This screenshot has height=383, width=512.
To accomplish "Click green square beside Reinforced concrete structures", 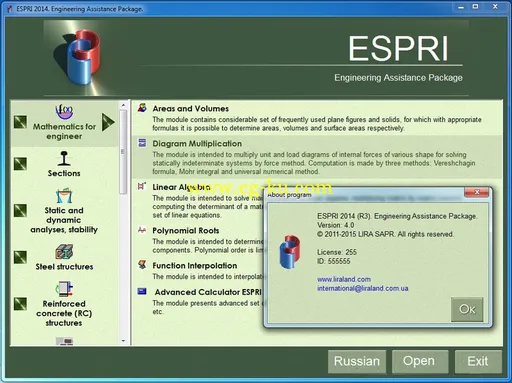I will (x=20, y=304).
